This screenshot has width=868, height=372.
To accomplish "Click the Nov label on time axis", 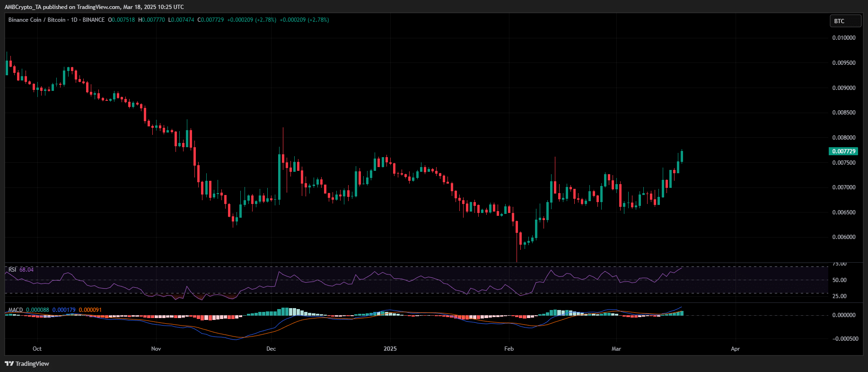I will [x=156, y=349].
